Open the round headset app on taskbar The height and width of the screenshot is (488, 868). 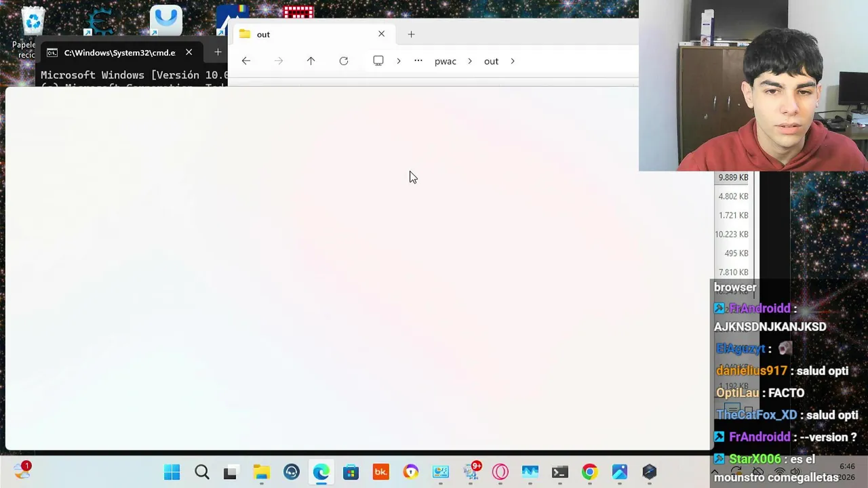tap(292, 472)
